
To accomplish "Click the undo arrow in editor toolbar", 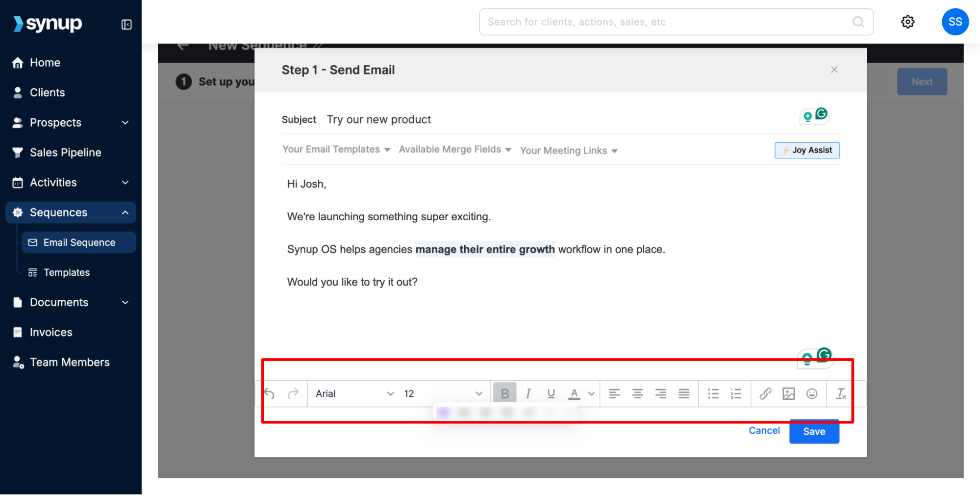I will click(x=270, y=393).
